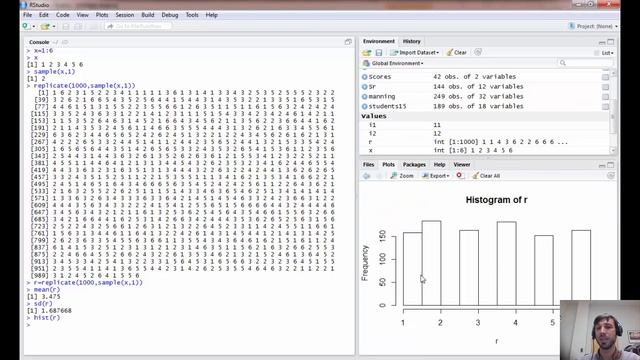640x360 pixels.
Task: Open the Tools menu
Action: tap(192, 15)
